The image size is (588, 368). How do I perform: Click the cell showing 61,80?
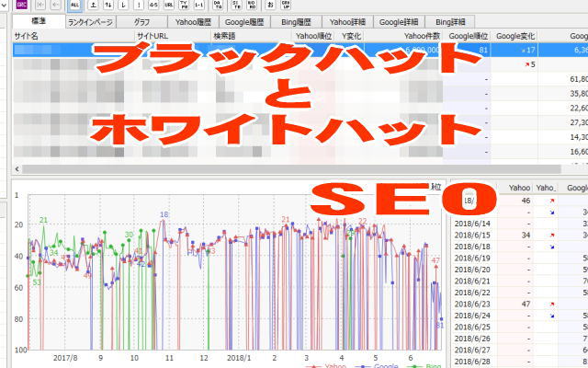[563, 79]
